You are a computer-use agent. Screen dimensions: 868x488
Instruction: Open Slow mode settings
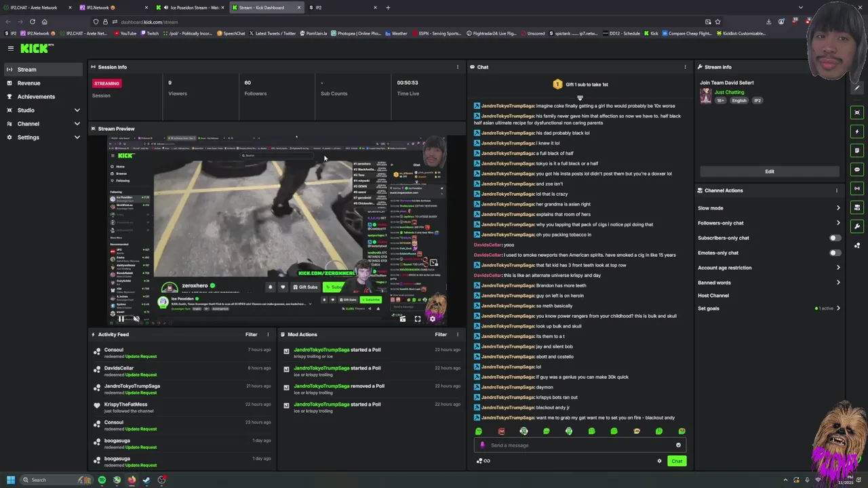tap(769, 208)
